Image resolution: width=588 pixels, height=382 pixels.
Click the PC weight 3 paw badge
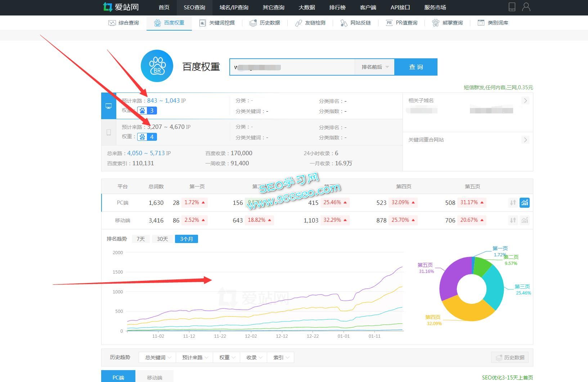pos(147,111)
